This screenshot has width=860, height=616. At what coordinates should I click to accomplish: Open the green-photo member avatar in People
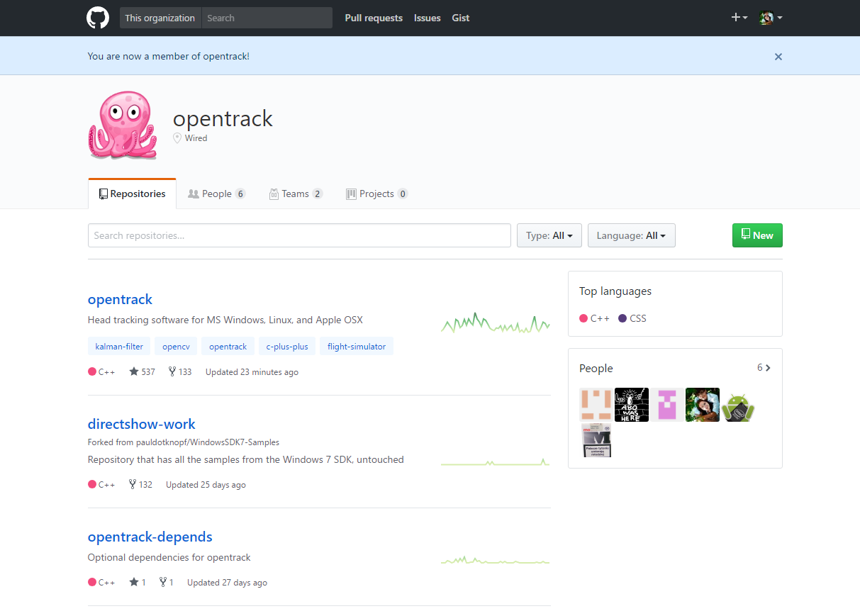coord(703,405)
